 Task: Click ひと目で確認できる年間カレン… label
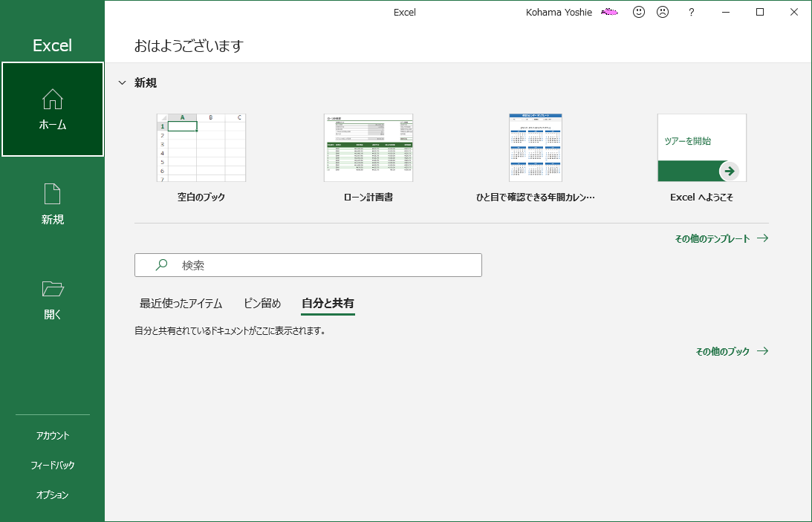(x=536, y=197)
